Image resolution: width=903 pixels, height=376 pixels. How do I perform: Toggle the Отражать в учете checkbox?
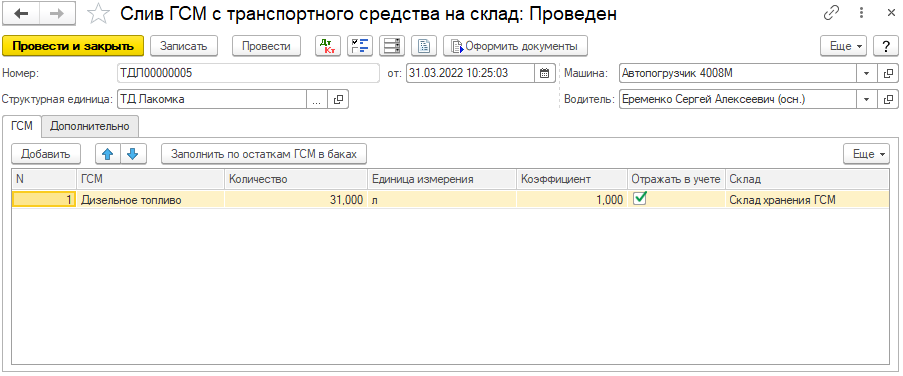pyautogui.click(x=640, y=199)
